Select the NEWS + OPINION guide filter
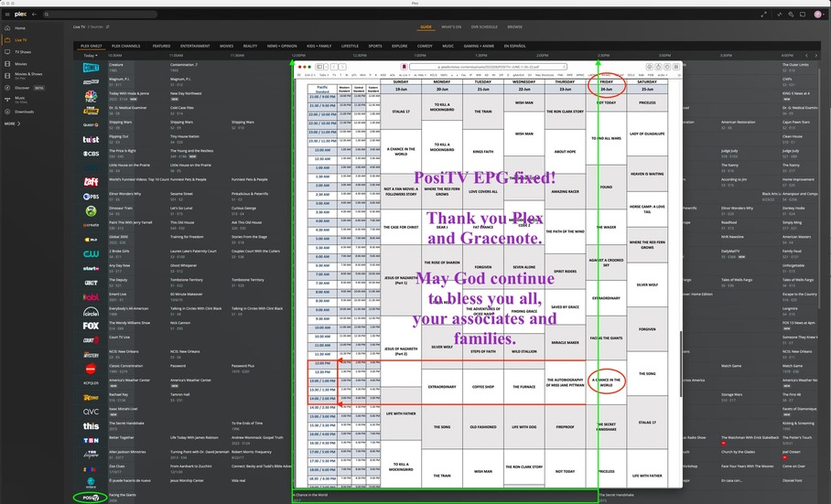831x504 pixels. (282, 46)
